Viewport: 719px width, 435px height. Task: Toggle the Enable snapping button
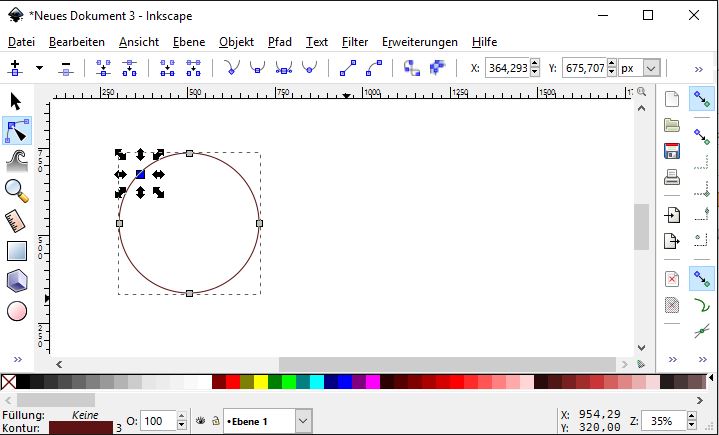(x=703, y=99)
